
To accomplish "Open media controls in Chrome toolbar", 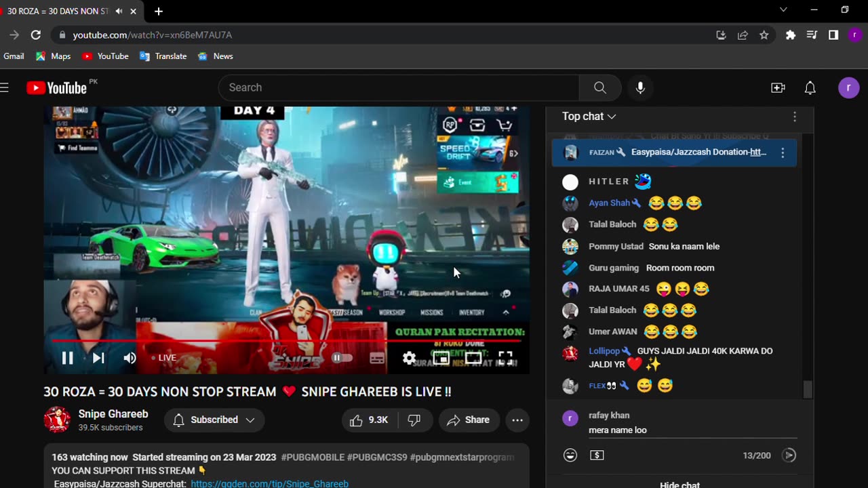I will [812, 35].
